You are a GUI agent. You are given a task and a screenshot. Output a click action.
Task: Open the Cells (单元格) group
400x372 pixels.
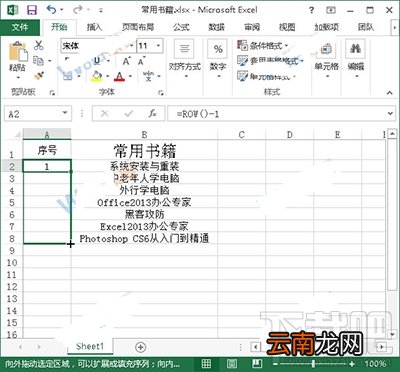point(327,60)
